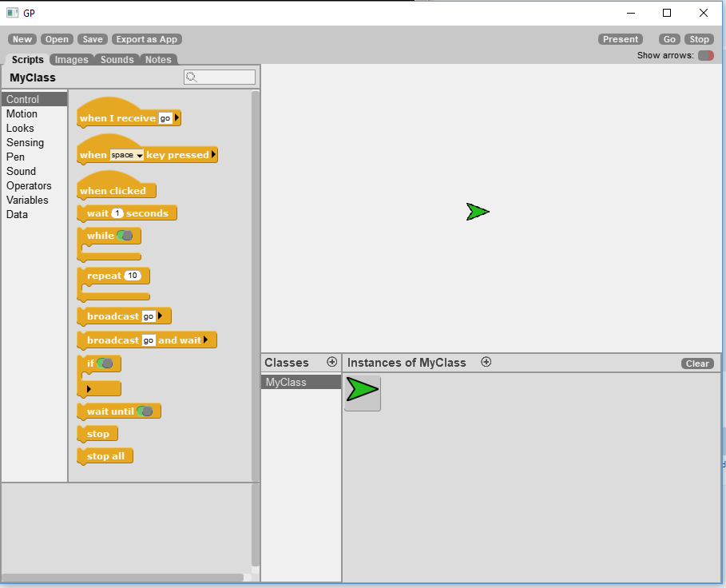Viewport: 726px width, 588px height.
Task: Switch to the Notes tab
Action: pyautogui.click(x=158, y=59)
